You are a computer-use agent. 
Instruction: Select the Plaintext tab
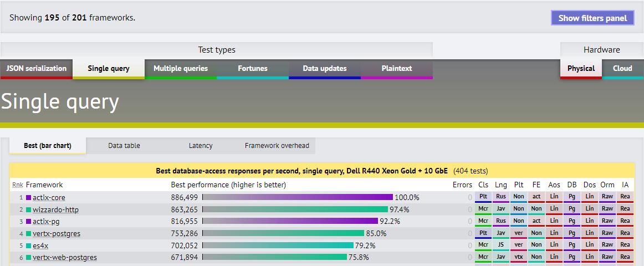pos(397,69)
